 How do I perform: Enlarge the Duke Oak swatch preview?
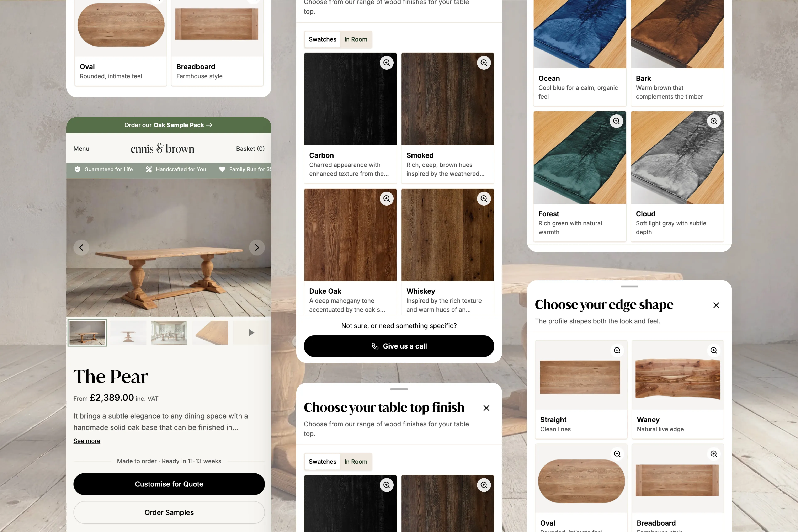coord(387,199)
